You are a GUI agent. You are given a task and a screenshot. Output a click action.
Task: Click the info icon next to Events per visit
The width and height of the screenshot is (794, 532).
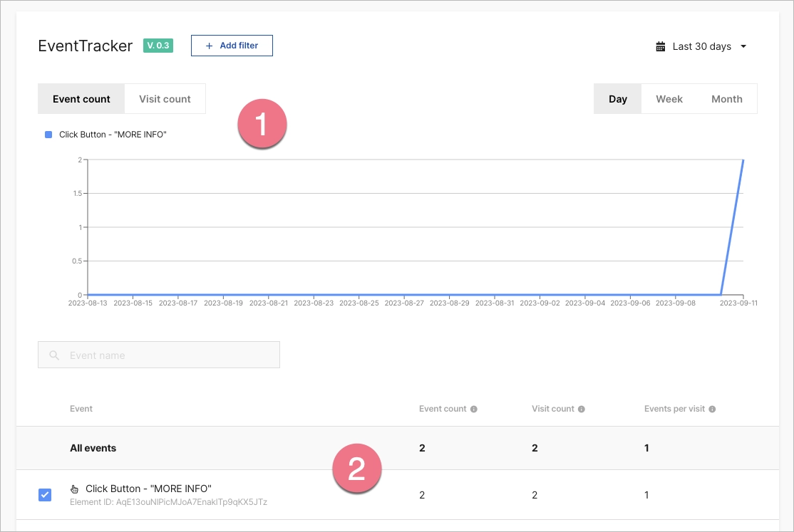coord(712,410)
